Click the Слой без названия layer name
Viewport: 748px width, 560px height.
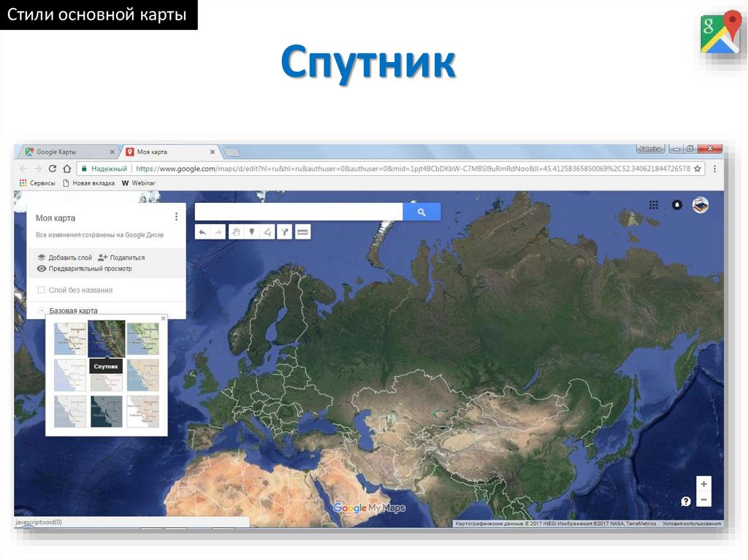point(80,290)
